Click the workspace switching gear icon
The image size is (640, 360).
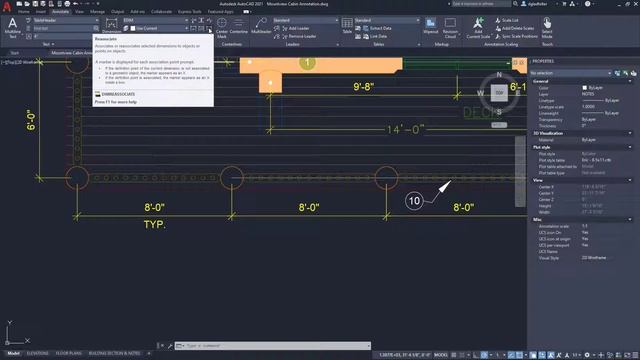coord(587,355)
